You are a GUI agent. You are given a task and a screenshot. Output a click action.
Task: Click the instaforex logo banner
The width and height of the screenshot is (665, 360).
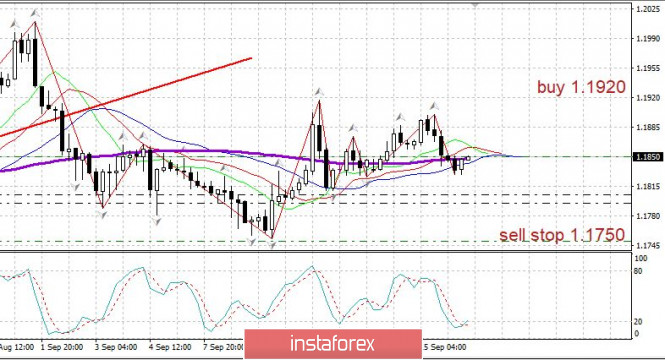tap(333, 344)
